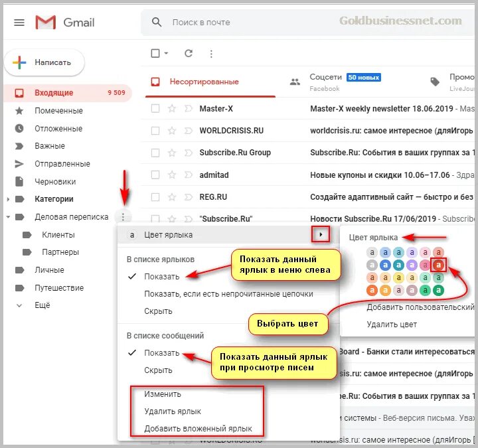This screenshot has height=448, width=478.
Task: Star the Subscribe.Ru Group email
Action: [172, 153]
